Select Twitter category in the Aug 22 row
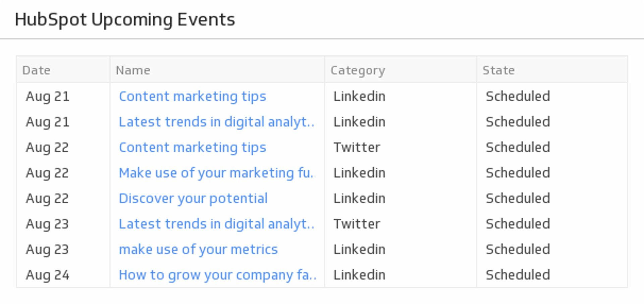 tap(357, 148)
